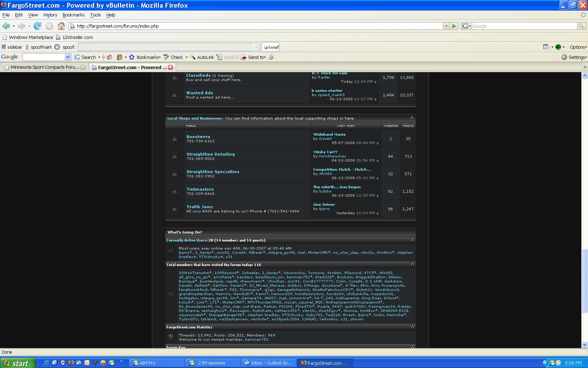588x368 pixels.
Task: Click the Stop loading button
Action: point(49,26)
